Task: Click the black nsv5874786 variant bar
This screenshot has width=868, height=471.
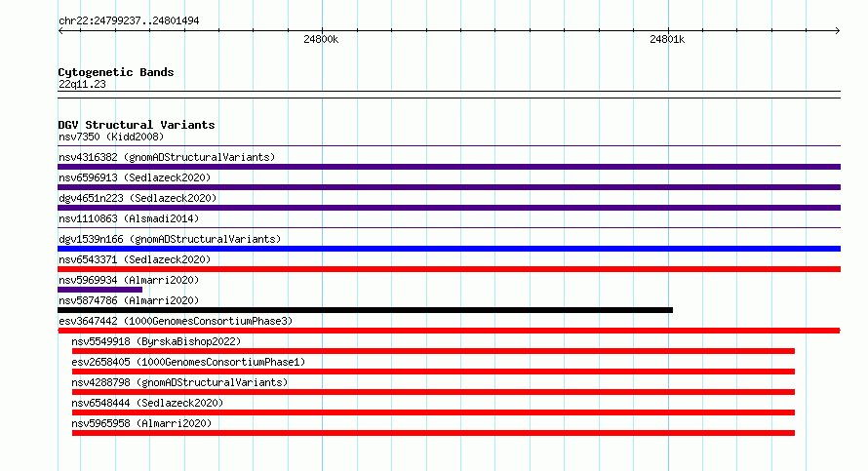Action: tap(366, 310)
